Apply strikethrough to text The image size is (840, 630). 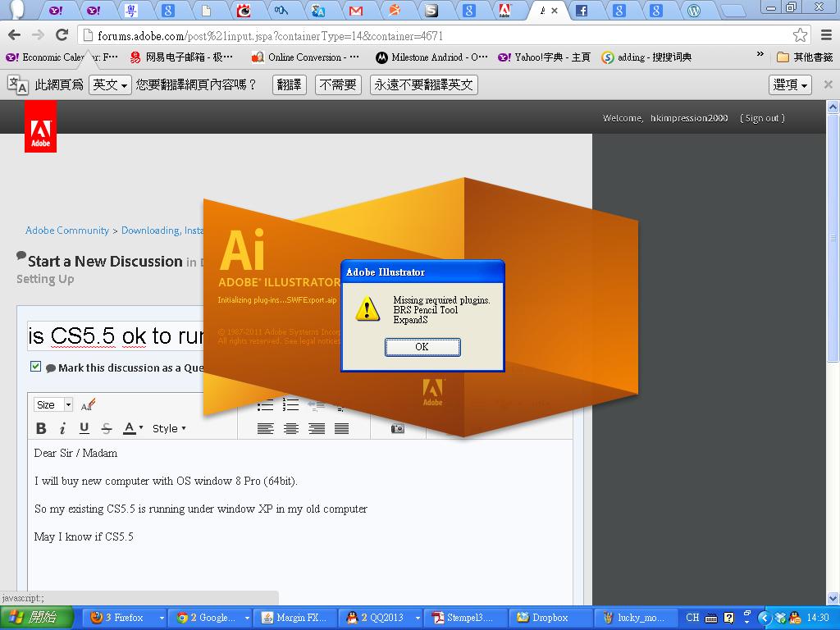tap(107, 427)
